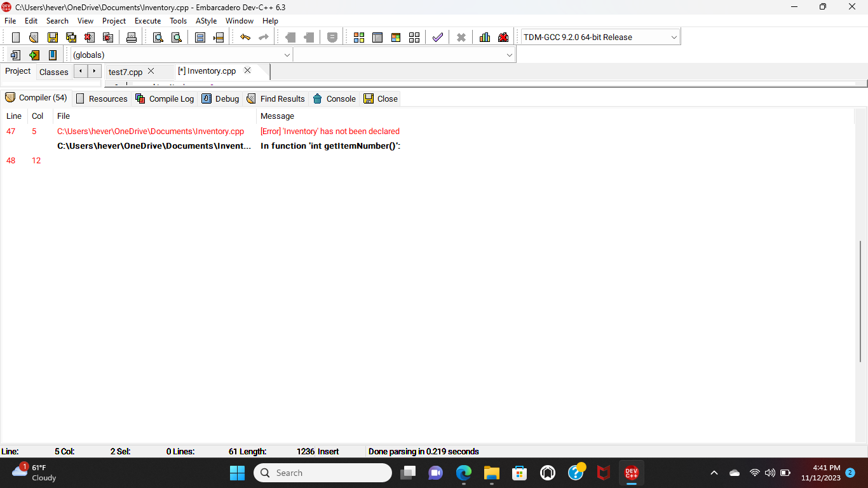Click the Rebuild All icon
Image resolution: width=868 pixels, height=488 pixels.
coord(414,37)
